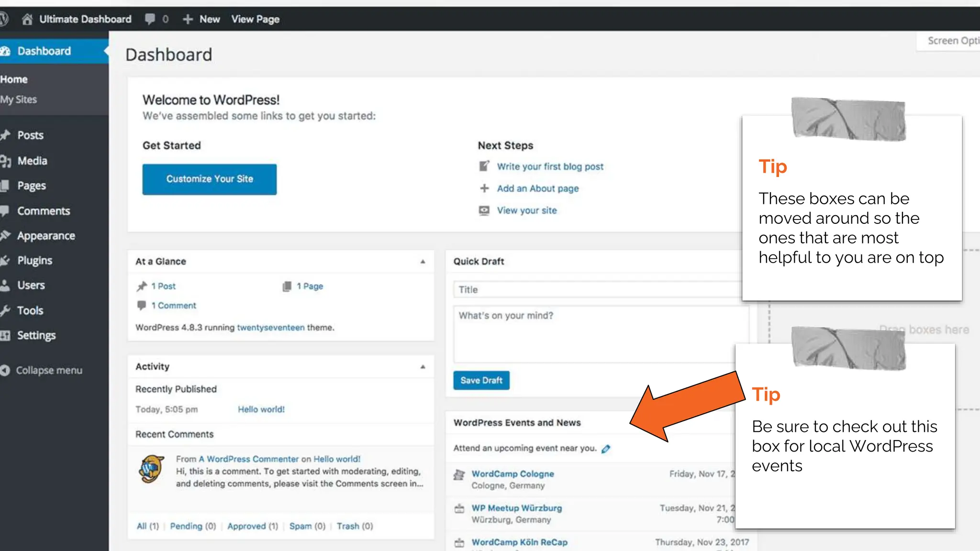Click the Save Draft button
Viewport: 980px width, 551px height.
481,380
